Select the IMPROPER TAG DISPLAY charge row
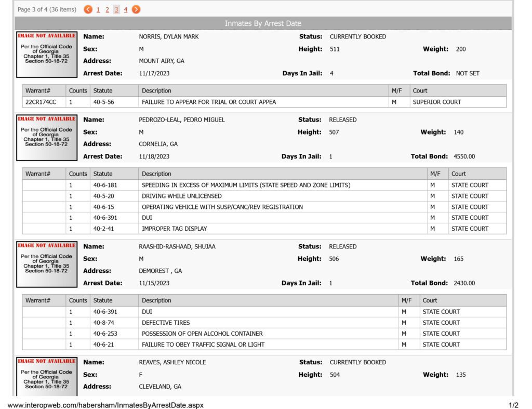The height and width of the screenshot is (409, 532). [x=264, y=229]
